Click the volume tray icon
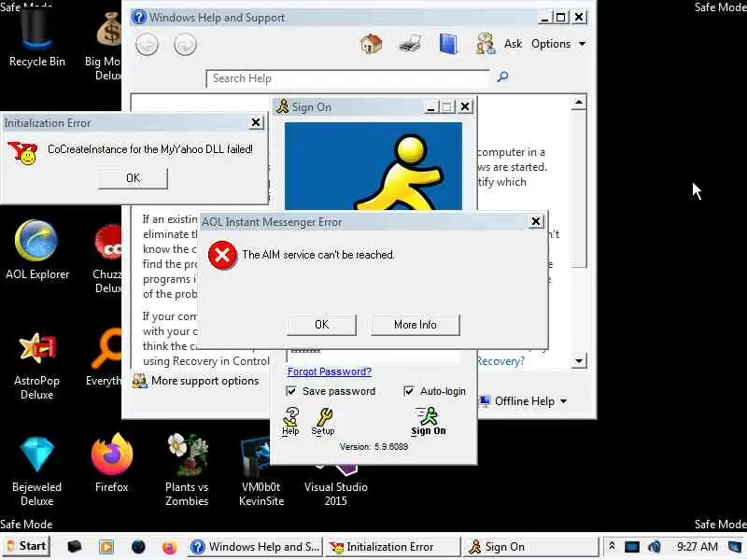This screenshot has width=747, height=560. point(655,546)
